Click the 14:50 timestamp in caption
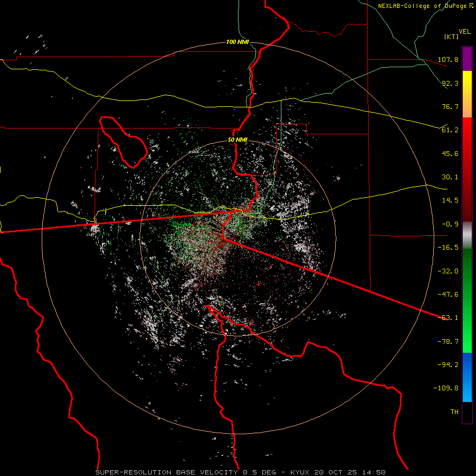Viewport: 476px width, 476px height. pos(374,472)
